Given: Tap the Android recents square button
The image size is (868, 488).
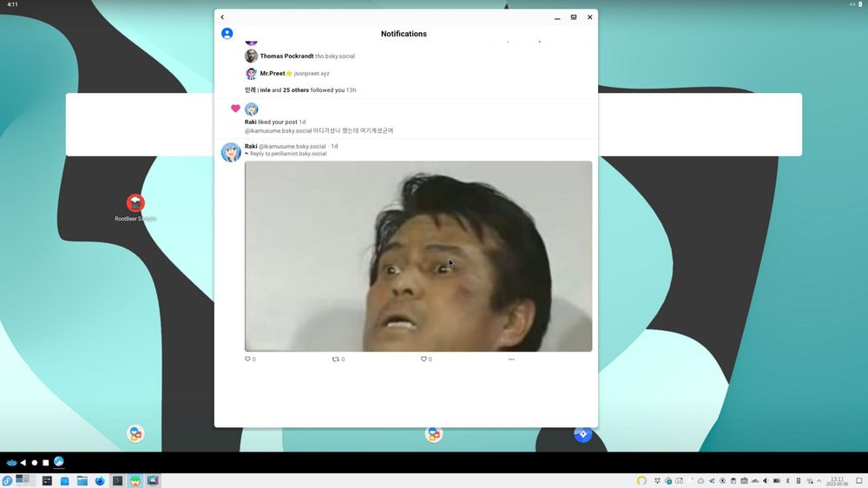Looking at the screenshot, I should click(x=46, y=463).
